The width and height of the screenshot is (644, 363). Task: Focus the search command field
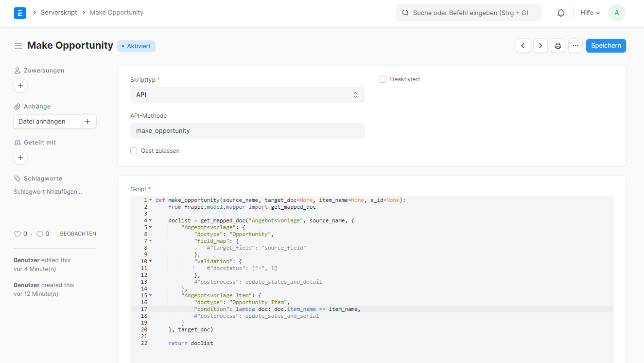(x=469, y=13)
